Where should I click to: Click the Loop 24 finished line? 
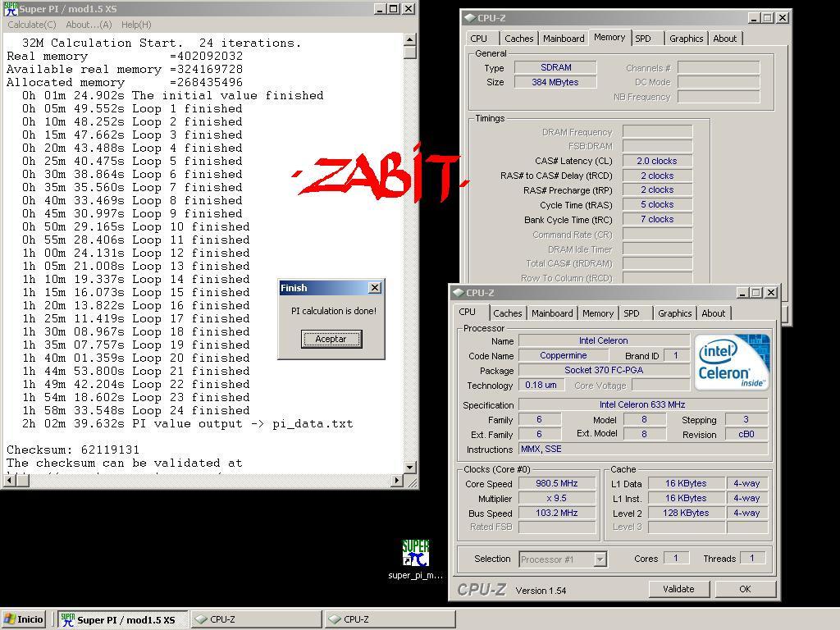136,411
